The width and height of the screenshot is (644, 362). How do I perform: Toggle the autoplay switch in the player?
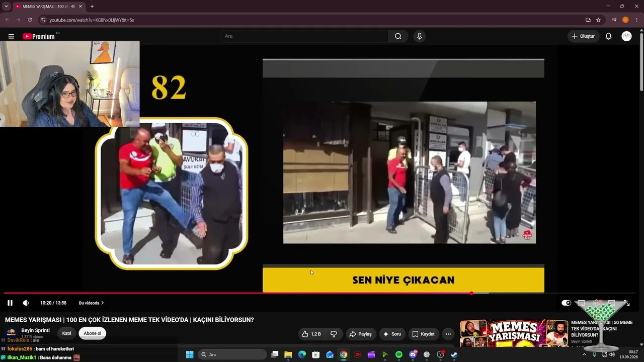567,303
